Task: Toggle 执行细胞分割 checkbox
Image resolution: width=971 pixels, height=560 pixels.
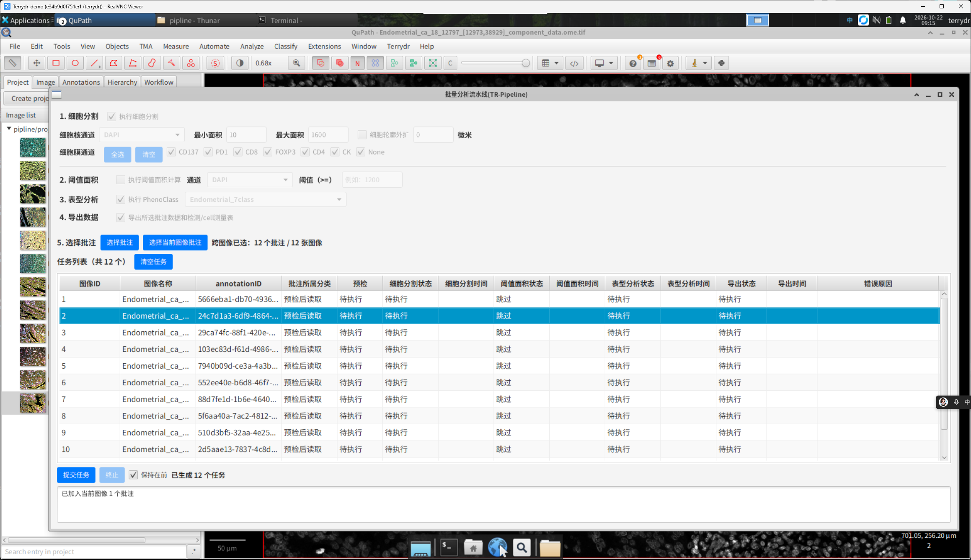Action: (111, 116)
